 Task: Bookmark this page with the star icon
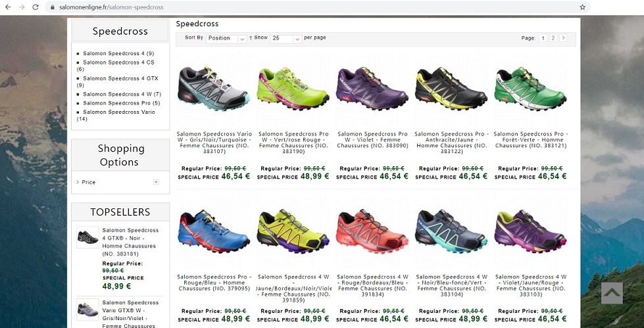coord(582,7)
